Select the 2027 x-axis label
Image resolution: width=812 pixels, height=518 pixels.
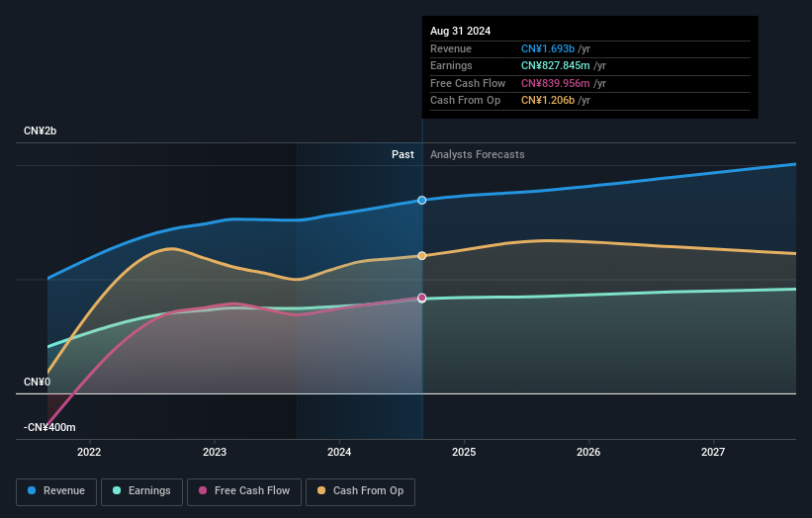pyautogui.click(x=713, y=453)
